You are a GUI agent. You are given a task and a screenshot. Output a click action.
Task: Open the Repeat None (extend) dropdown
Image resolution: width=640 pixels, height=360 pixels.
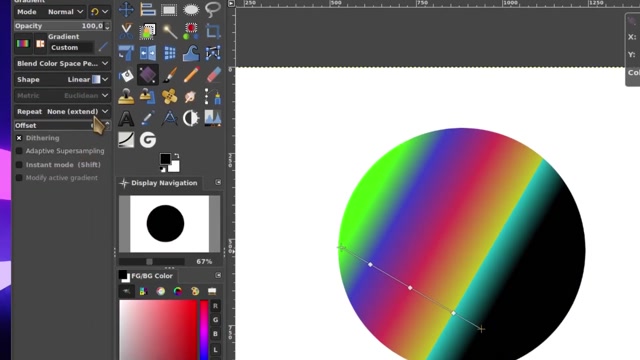(62, 111)
